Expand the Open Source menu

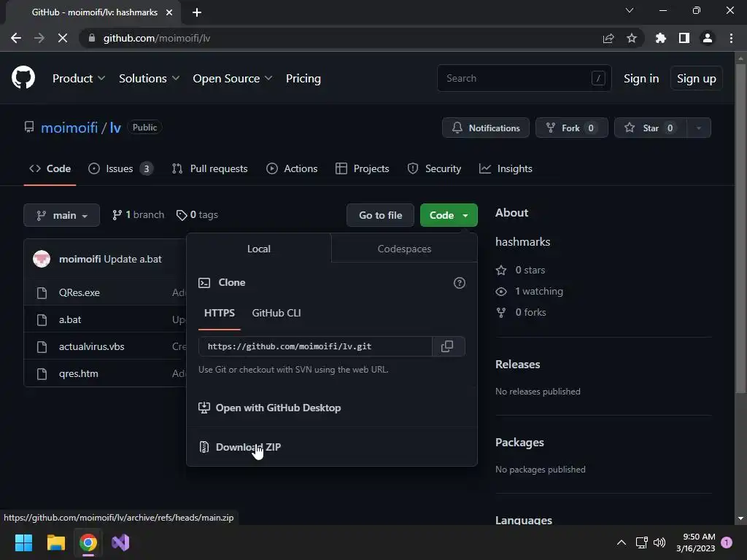point(233,78)
